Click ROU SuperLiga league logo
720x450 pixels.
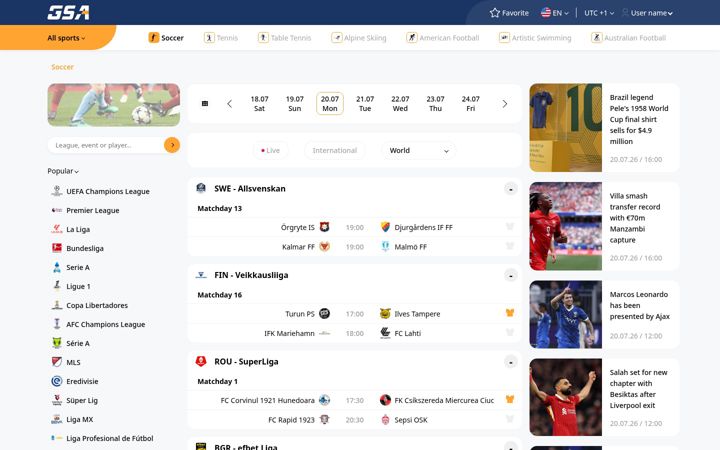pyautogui.click(x=201, y=361)
